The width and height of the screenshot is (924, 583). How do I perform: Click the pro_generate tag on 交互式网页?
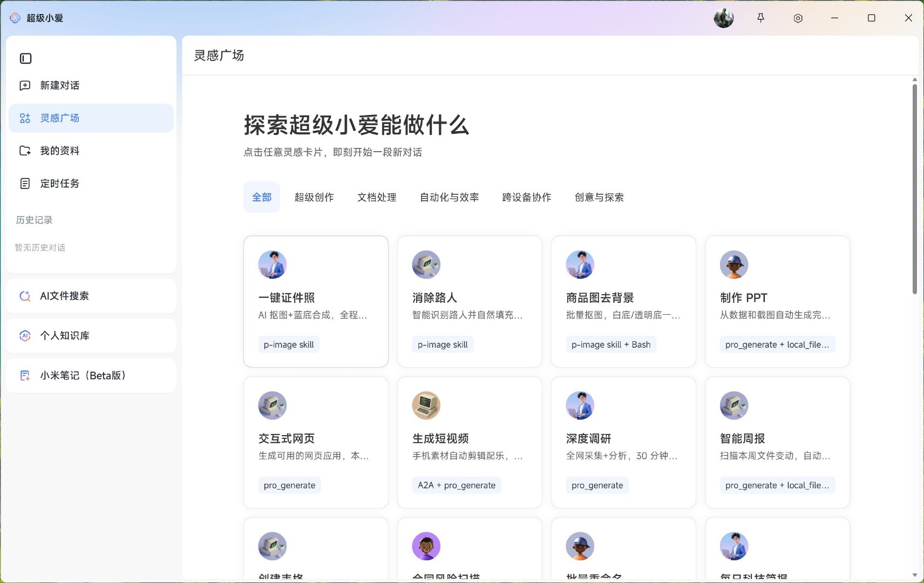pyautogui.click(x=289, y=485)
